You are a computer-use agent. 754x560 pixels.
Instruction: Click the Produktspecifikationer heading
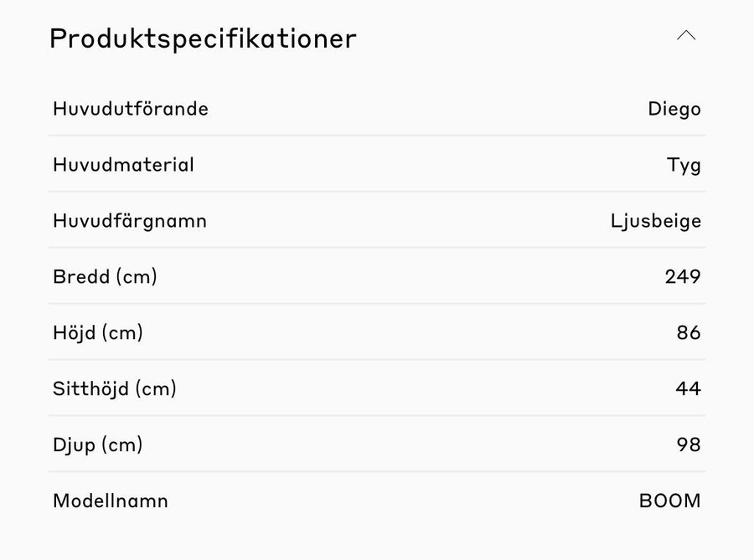(x=203, y=39)
